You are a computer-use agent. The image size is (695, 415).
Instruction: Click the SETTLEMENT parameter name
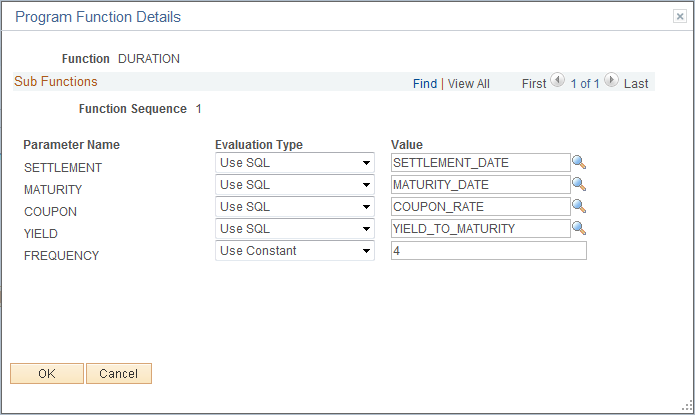click(63, 168)
